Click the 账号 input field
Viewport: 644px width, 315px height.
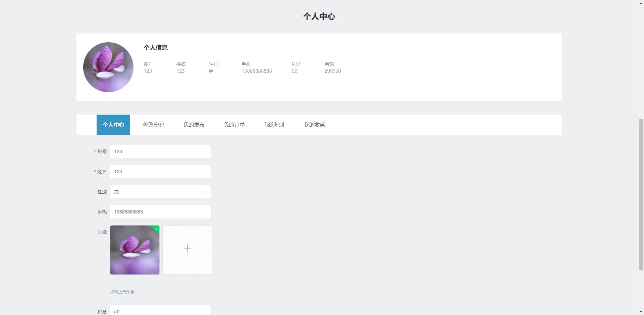click(160, 151)
